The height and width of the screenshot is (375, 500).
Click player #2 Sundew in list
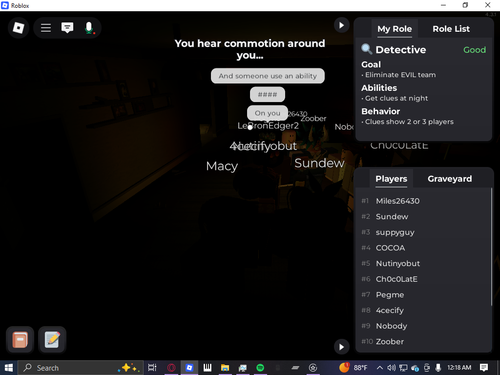coord(423,217)
